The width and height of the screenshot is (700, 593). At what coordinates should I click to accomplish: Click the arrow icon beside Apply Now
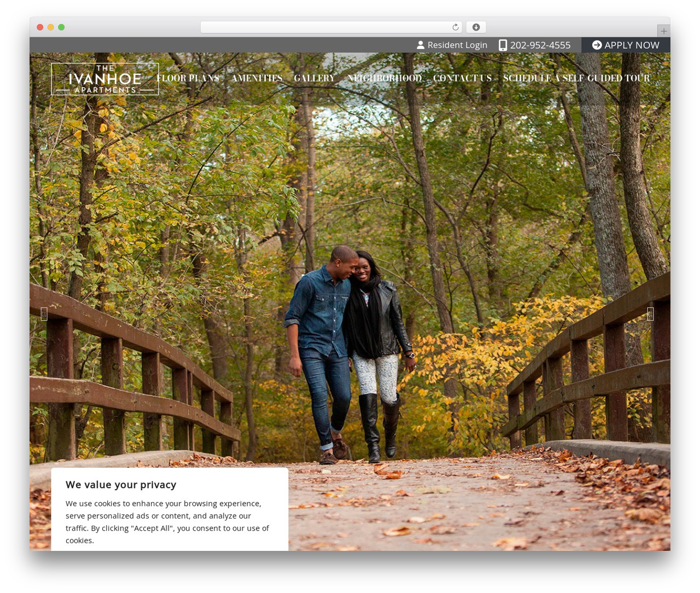click(597, 45)
